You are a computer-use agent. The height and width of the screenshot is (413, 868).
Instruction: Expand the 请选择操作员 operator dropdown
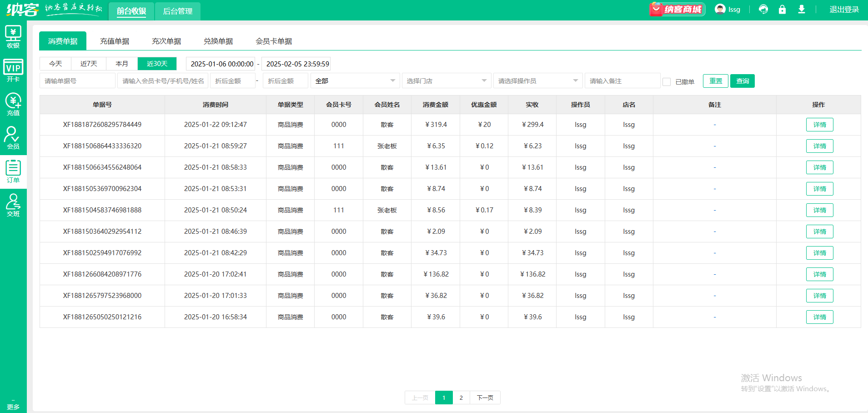(x=538, y=81)
